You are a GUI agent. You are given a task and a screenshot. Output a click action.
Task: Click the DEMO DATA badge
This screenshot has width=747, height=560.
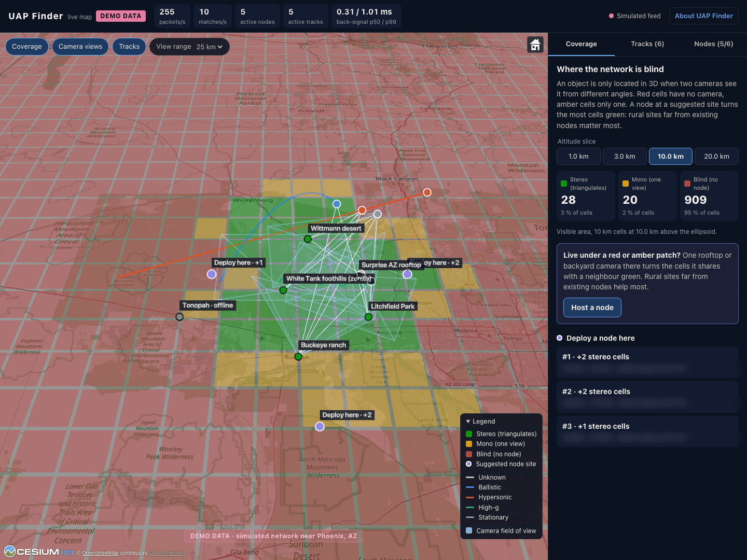[121, 16]
